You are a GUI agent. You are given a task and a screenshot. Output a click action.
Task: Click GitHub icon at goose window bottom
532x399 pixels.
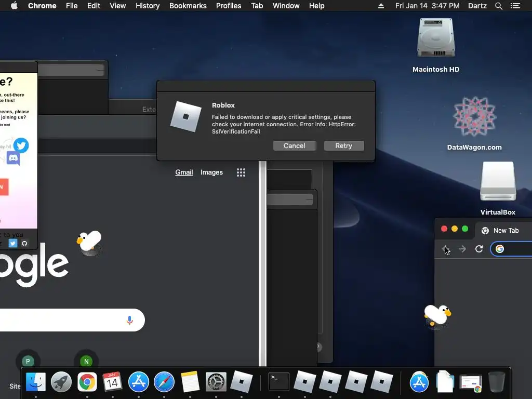coord(24,243)
